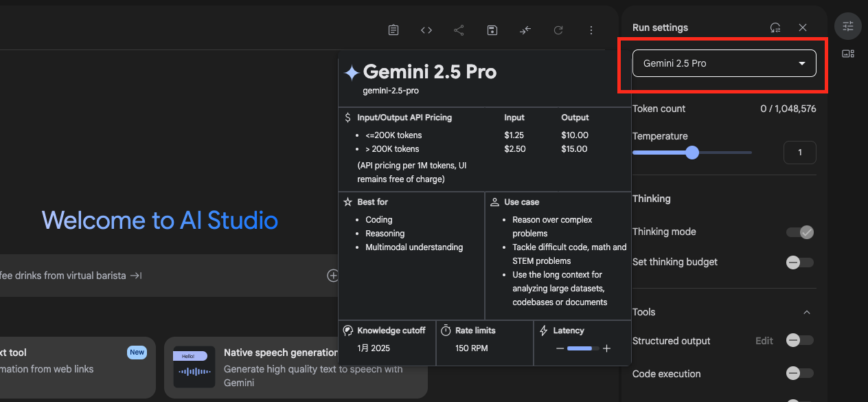
Task: Share the current prompt
Action: (x=459, y=30)
